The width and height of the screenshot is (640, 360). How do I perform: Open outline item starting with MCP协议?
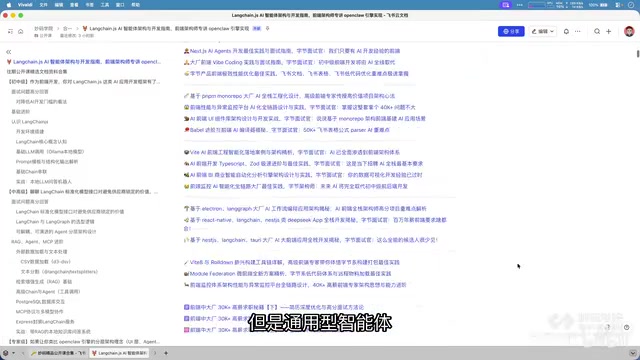pos(40,311)
